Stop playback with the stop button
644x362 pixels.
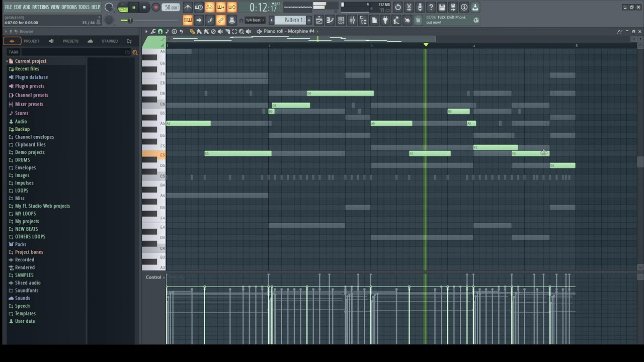point(144,8)
